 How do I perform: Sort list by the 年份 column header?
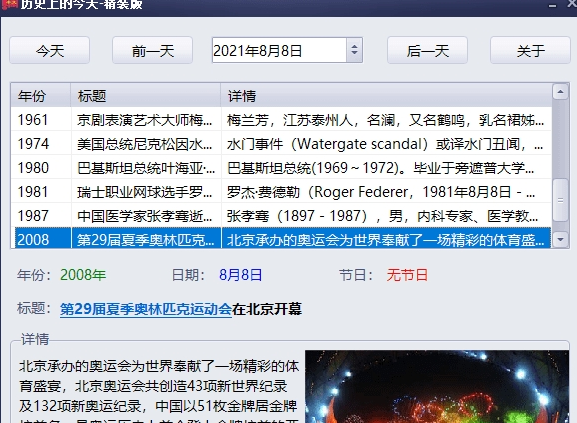(40, 96)
